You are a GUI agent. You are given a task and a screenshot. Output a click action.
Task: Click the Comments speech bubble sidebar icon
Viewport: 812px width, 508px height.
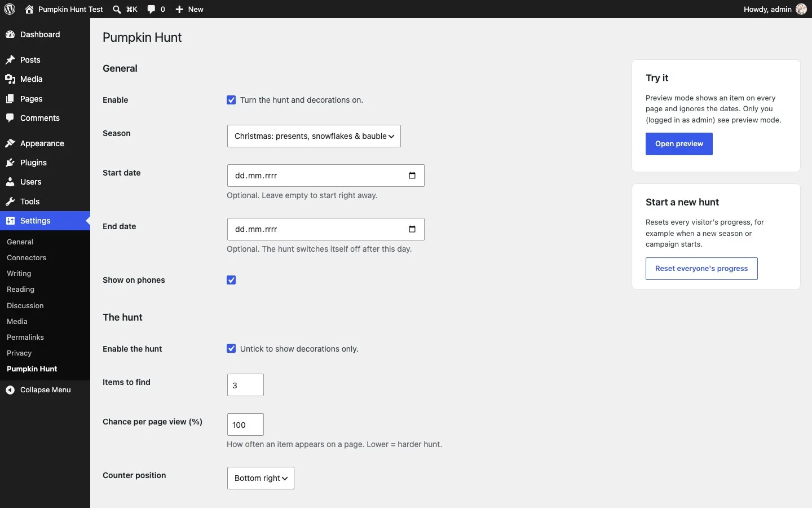tap(10, 118)
